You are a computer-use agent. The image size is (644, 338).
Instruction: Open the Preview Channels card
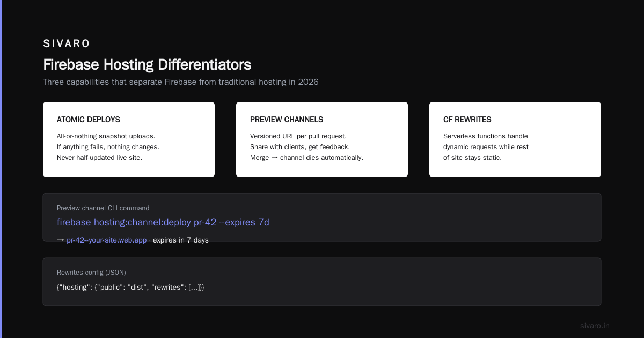pyautogui.click(x=322, y=139)
